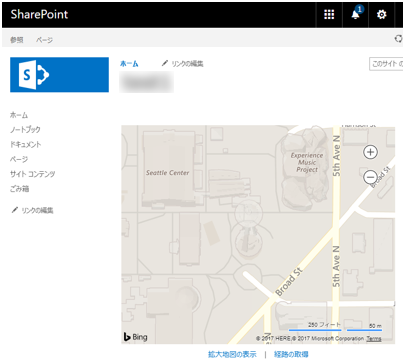Open ごみ箱 in left navigation

(x=19, y=189)
